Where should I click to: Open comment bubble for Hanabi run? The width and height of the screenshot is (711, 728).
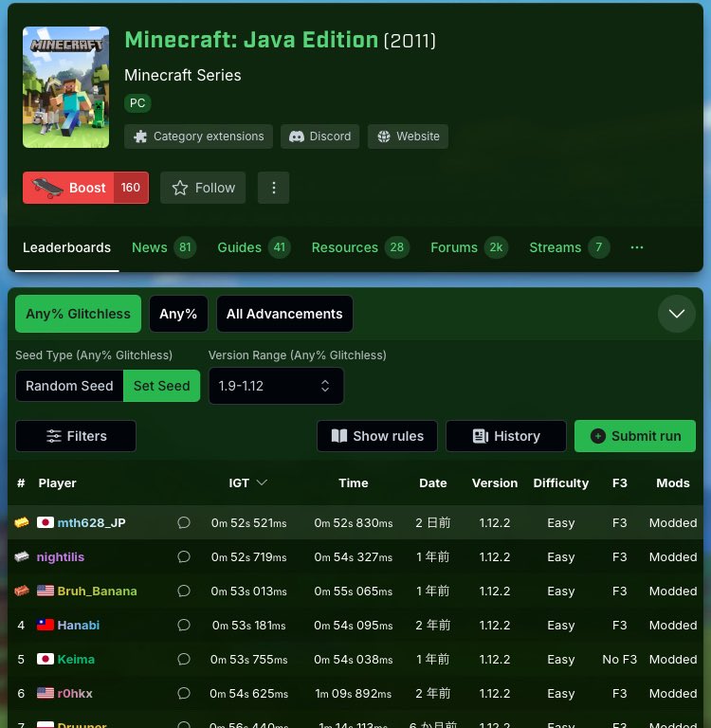click(x=184, y=625)
